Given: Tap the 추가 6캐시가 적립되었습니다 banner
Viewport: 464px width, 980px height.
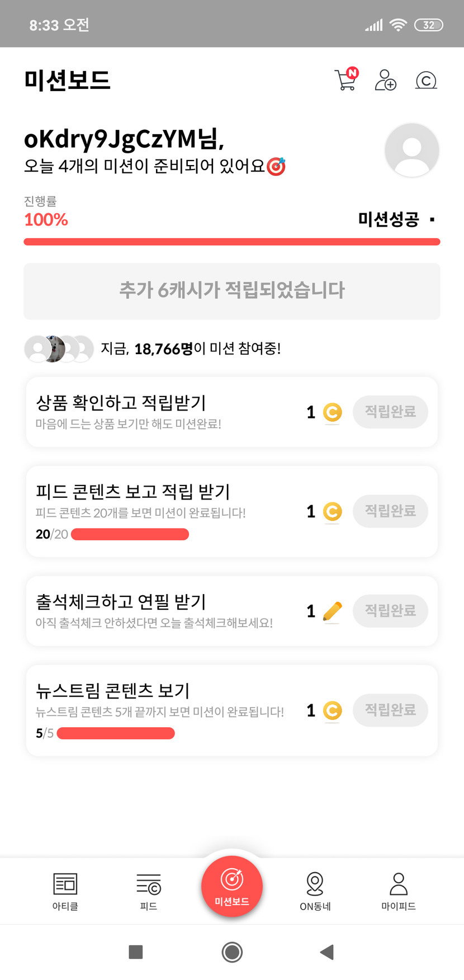Looking at the screenshot, I should [231, 291].
